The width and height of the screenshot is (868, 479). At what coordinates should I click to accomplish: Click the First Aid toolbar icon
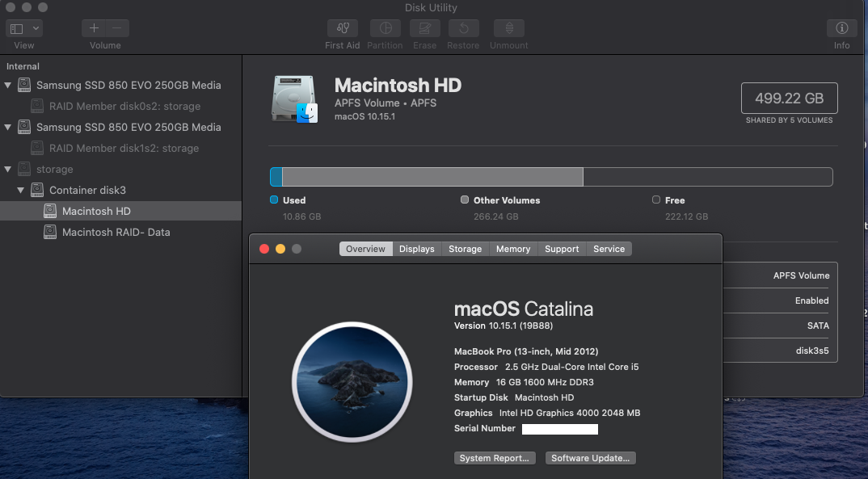click(343, 28)
